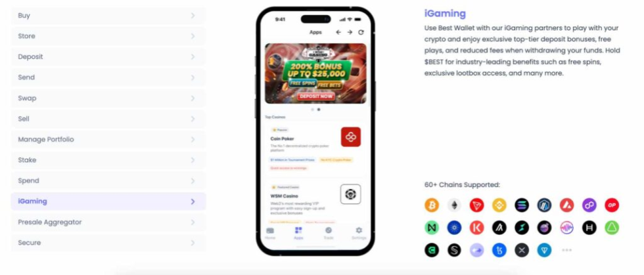Click the Optimism OP chain icon
Viewport: 644px width, 275px height.
pos(612,205)
